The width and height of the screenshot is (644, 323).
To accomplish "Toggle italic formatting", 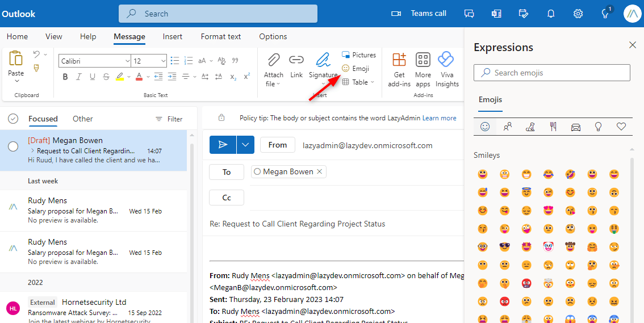I will click(x=78, y=76).
